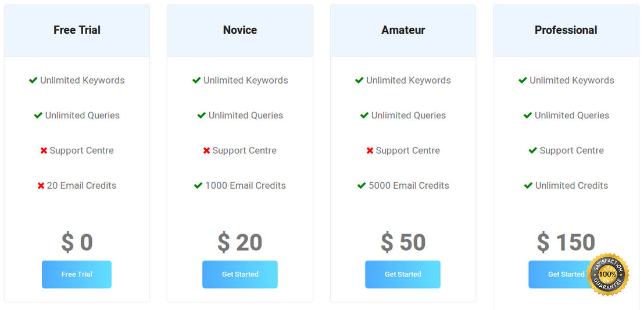Click the green check beside 5000 Email Credits
The width and height of the screenshot is (644, 310).
(362, 186)
